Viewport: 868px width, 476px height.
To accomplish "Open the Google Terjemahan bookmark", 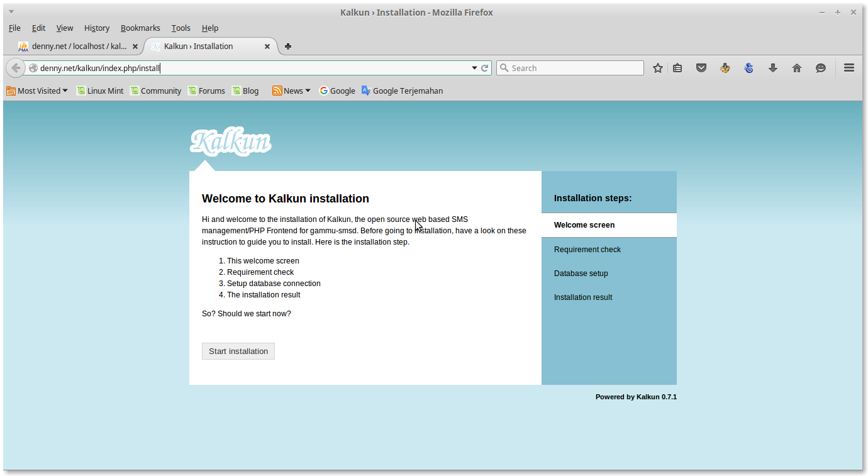I will pos(402,91).
